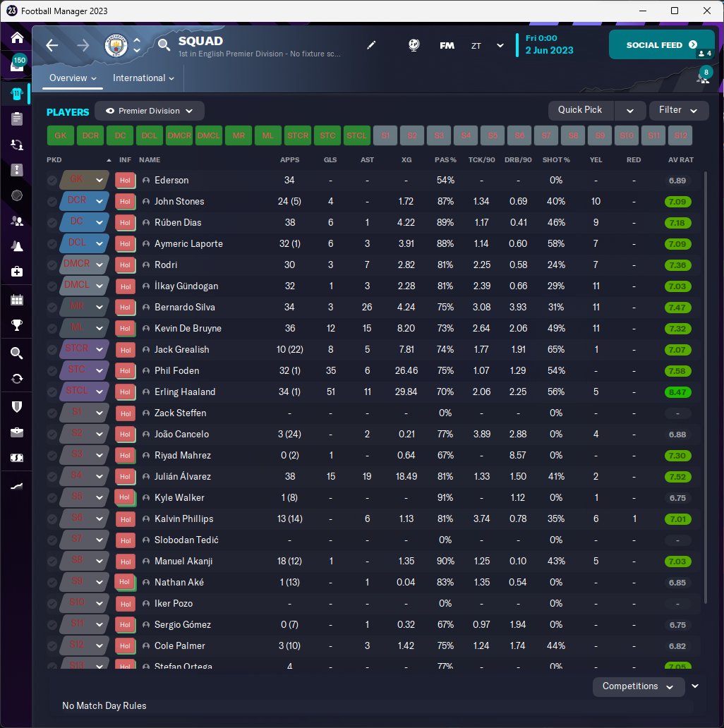Open the Schedule calendar icon

pos(17,300)
